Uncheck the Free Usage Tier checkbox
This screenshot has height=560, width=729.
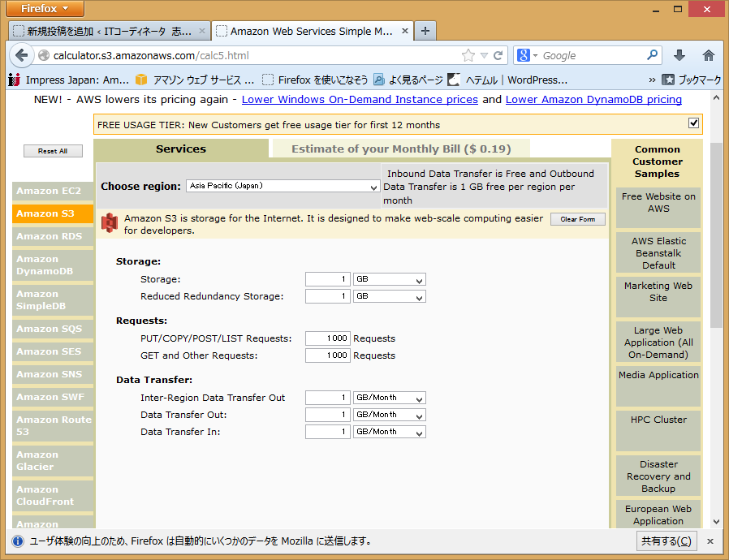[x=693, y=123]
